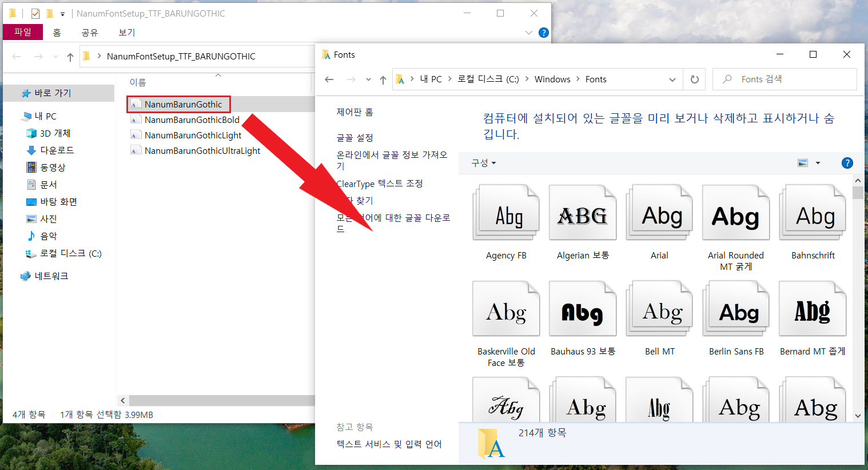Click the Fonts 검색 search field
Image resolution: width=868 pixels, height=470 pixels.
pos(785,79)
